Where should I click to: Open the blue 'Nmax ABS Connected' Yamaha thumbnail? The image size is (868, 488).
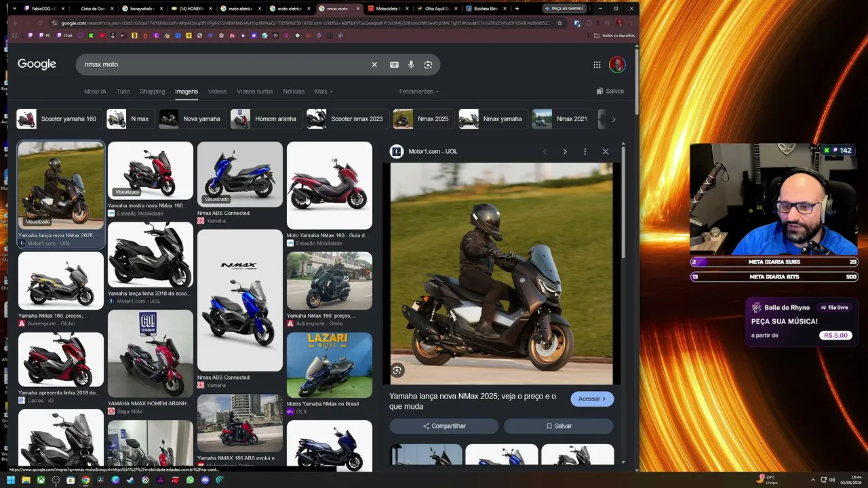240,174
